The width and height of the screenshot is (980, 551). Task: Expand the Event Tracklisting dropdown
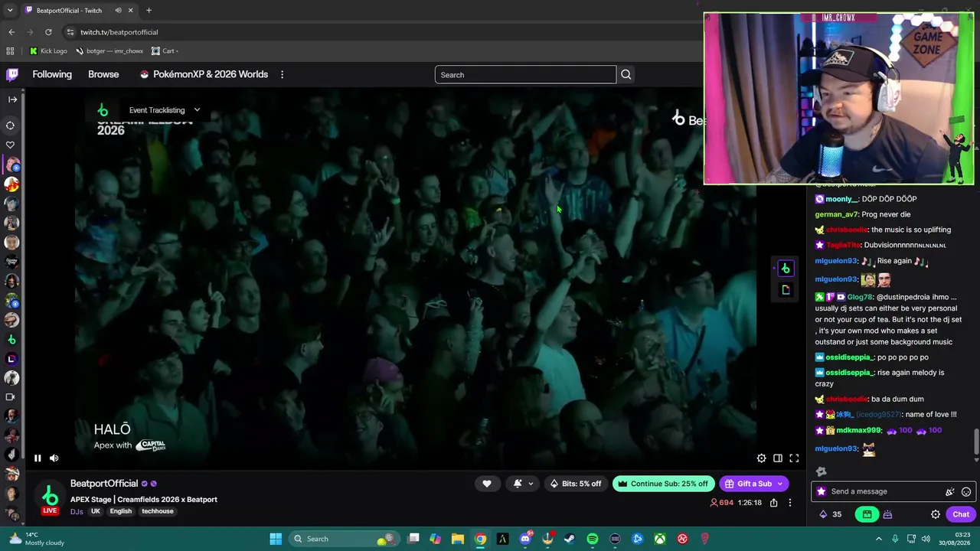pos(164,110)
